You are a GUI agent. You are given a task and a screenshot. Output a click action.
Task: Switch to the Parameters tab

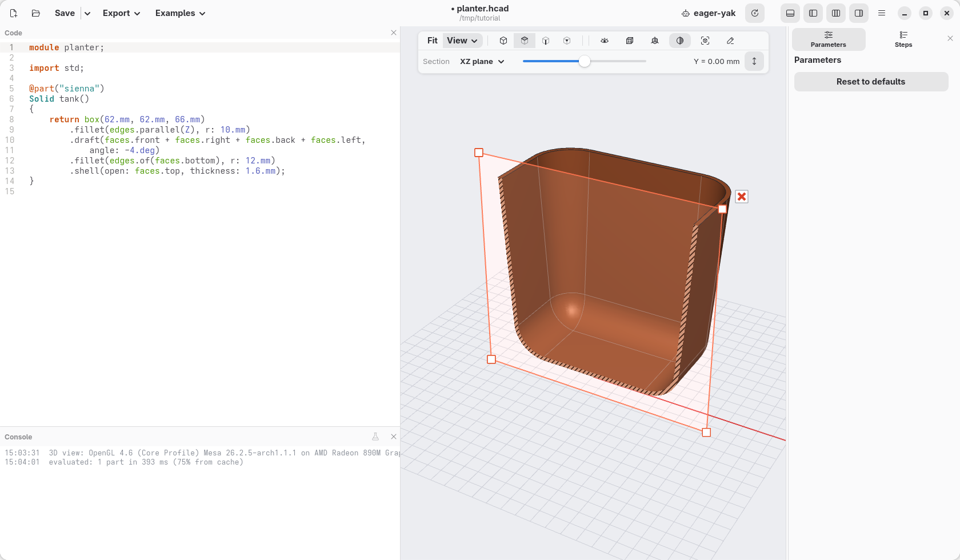pyautogui.click(x=829, y=39)
